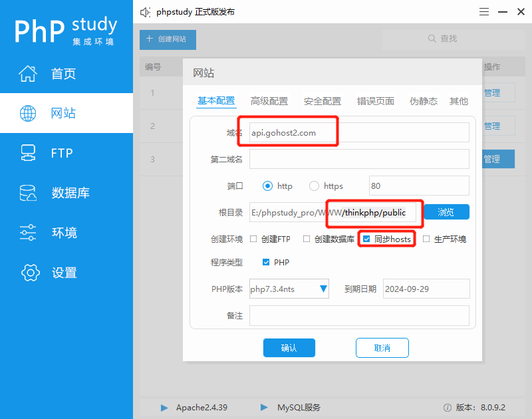Open the 设置 gear icon in sidebar

click(30, 273)
